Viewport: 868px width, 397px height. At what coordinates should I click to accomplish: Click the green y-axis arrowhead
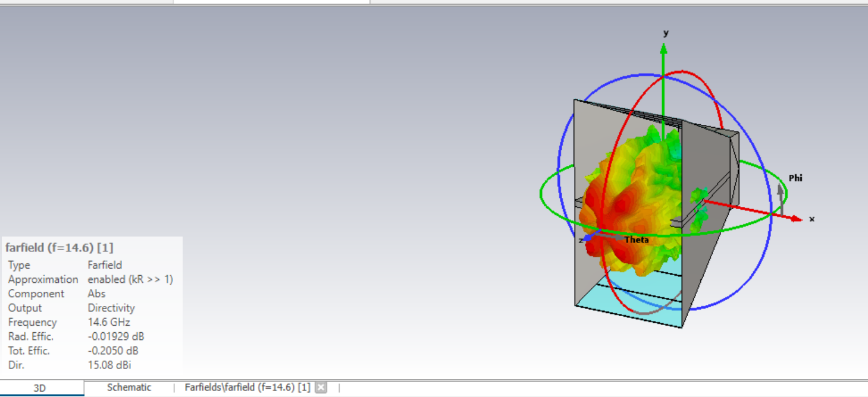(663, 48)
